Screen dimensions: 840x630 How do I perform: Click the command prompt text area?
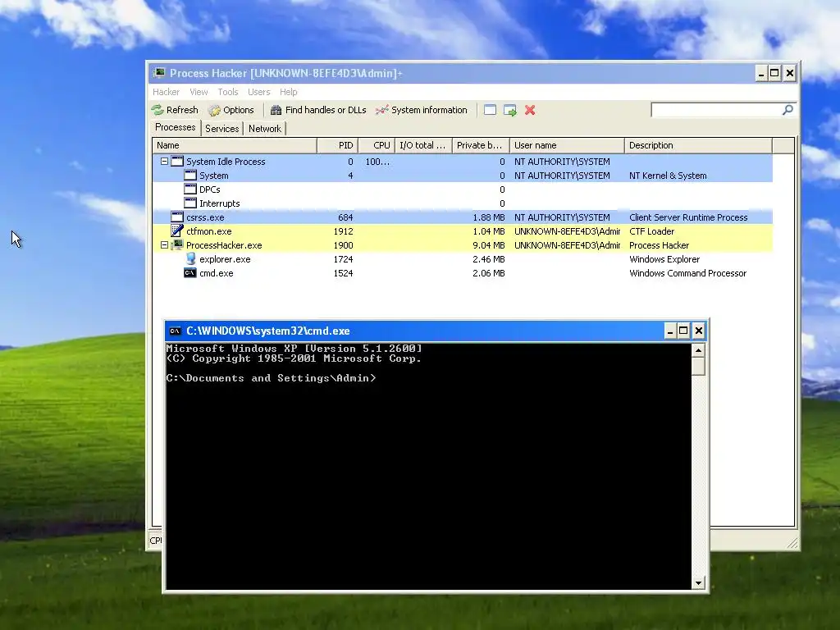428,467
